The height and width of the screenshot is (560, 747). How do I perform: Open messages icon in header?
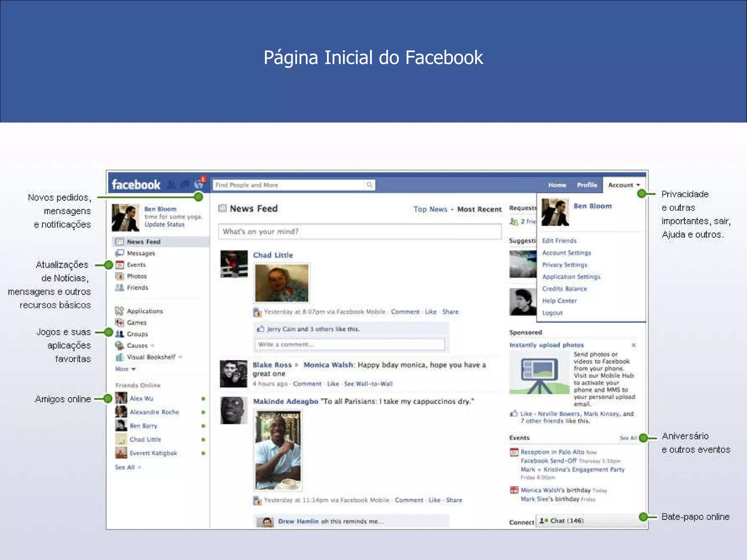click(185, 184)
